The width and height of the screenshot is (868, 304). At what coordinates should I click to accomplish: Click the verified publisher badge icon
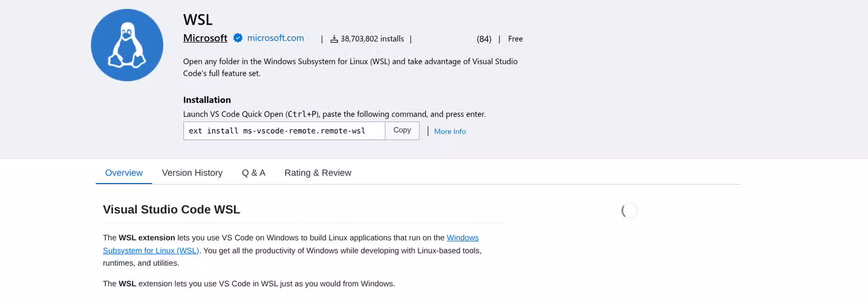[x=238, y=38]
